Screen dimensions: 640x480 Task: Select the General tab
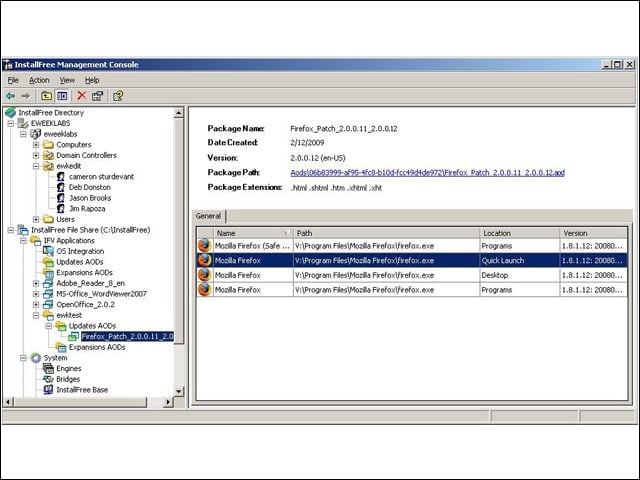click(x=208, y=216)
